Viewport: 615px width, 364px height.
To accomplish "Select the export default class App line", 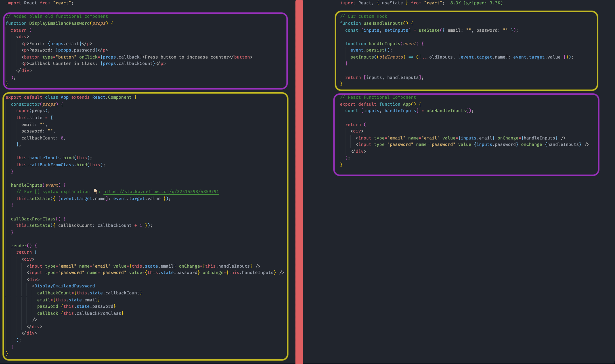I will pos(71,97).
